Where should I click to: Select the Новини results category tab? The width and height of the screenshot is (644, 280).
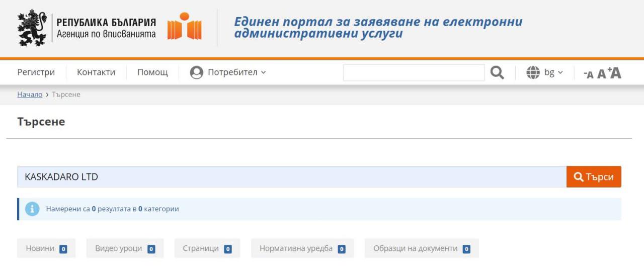tap(46, 248)
